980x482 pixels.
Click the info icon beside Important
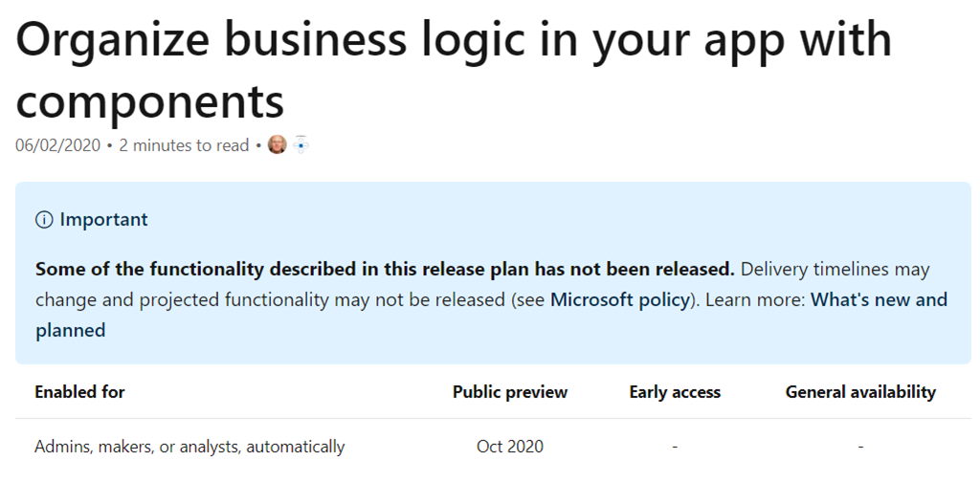[44, 220]
